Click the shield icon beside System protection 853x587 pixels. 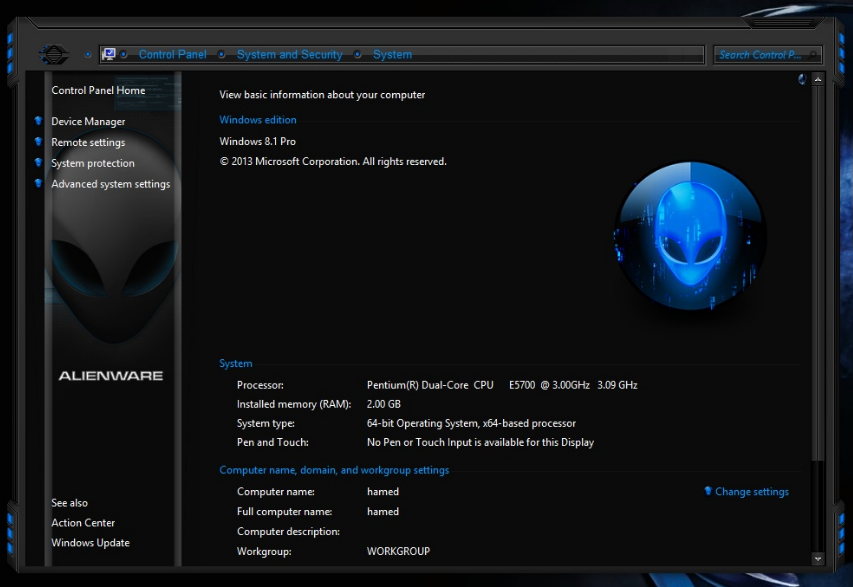point(38,163)
